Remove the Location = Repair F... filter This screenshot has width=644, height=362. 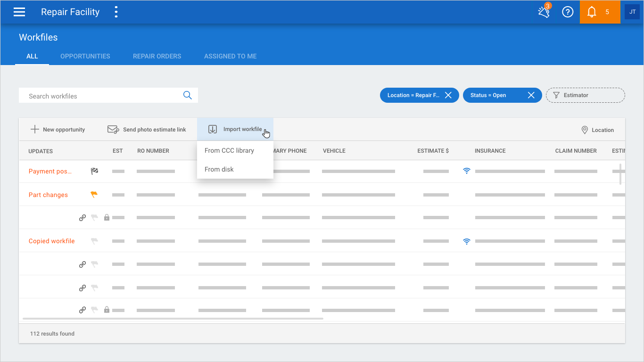448,95
